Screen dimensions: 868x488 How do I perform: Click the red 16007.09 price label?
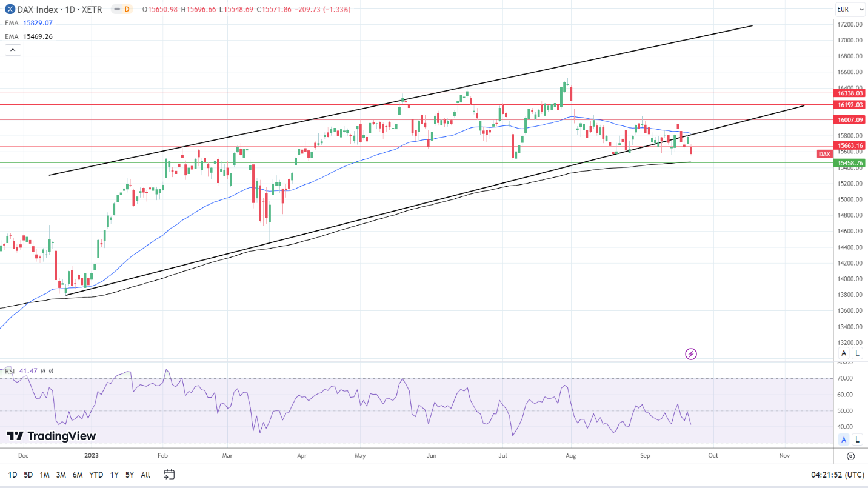(x=850, y=120)
